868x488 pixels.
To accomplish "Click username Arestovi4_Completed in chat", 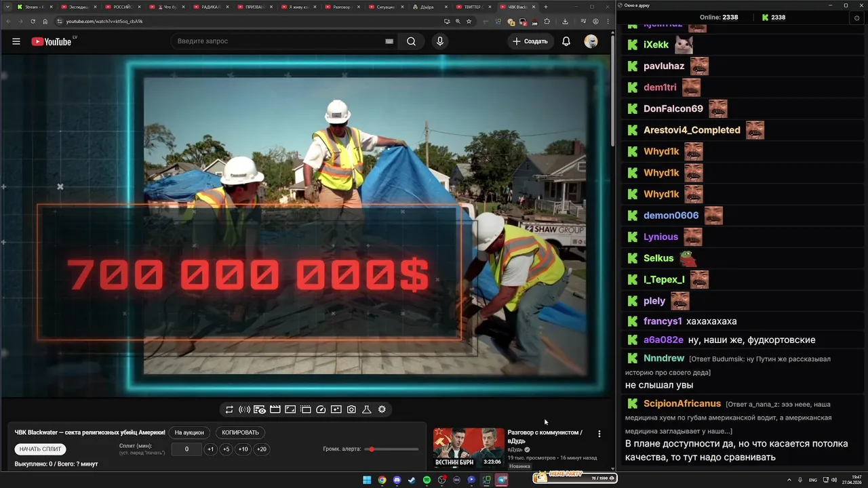I will coord(692,130).
